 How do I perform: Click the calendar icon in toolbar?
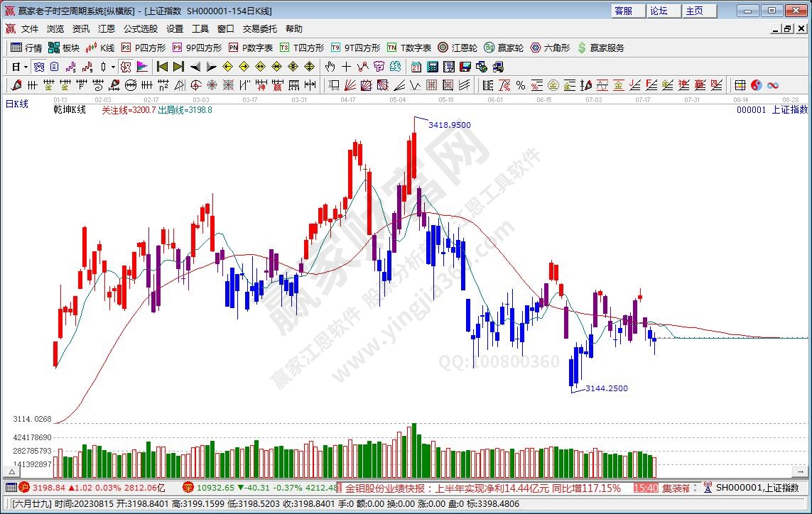(x=416, y=67)
